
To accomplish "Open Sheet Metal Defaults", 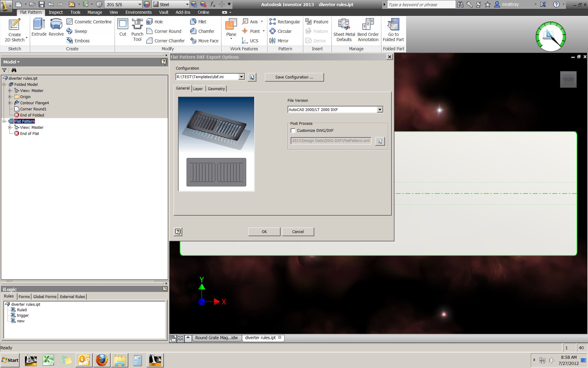I will [344, 30].
